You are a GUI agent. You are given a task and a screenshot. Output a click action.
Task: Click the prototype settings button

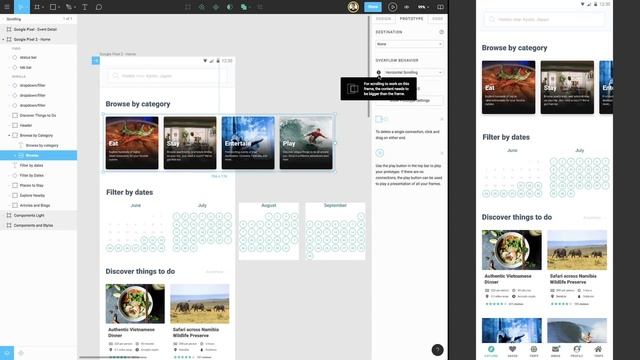409,100
